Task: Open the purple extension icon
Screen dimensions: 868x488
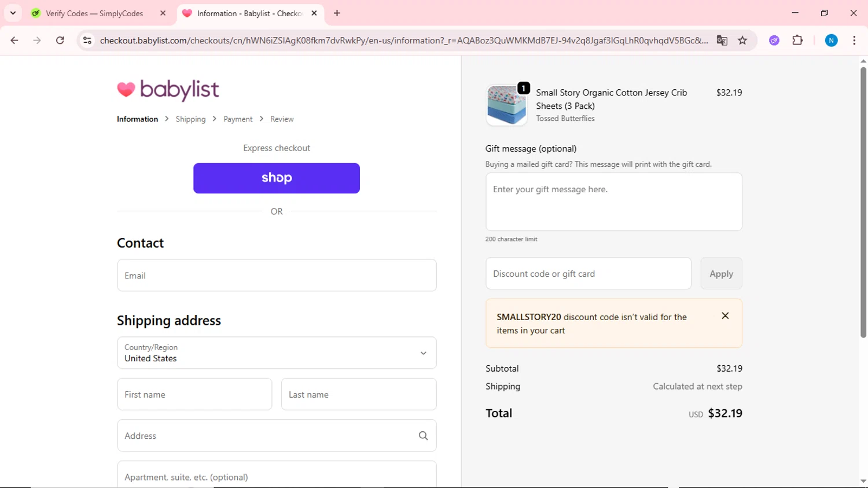Action: (774, 41)
